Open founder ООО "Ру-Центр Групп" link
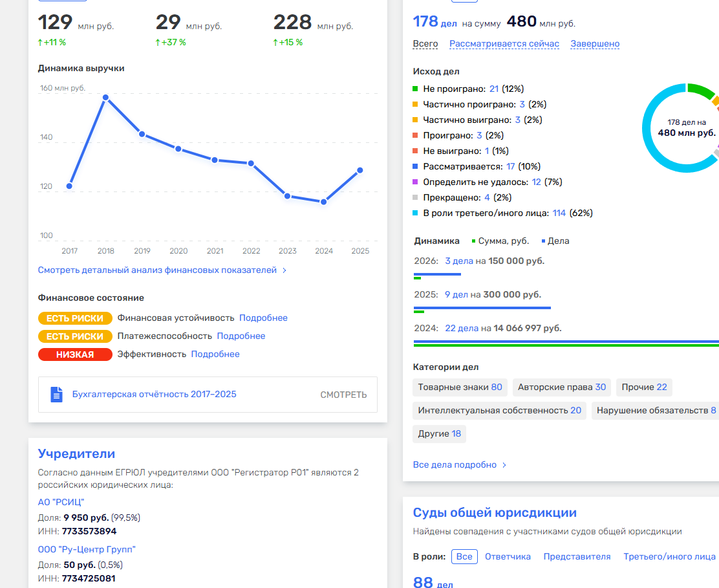Screen dimensions: 719x588 [87, 549]
